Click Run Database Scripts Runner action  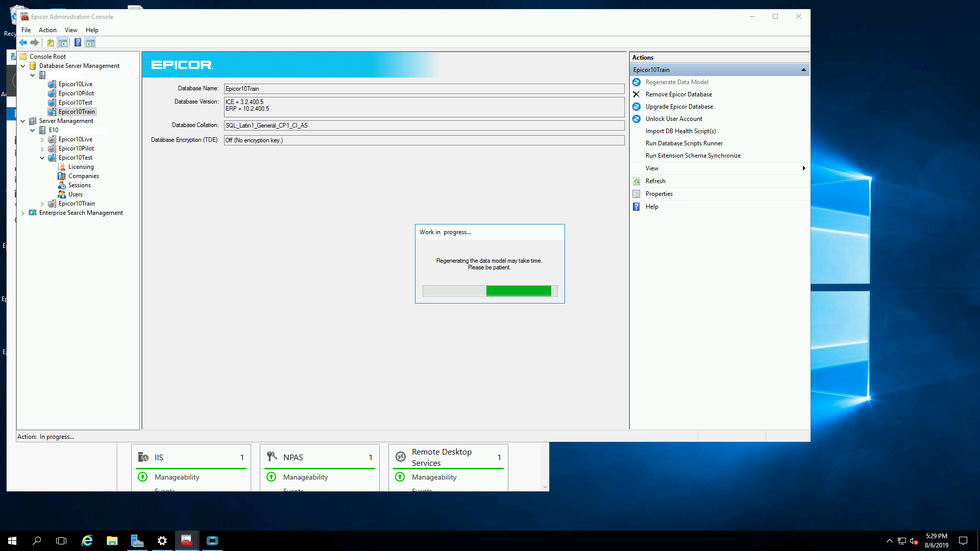[684, 143]
